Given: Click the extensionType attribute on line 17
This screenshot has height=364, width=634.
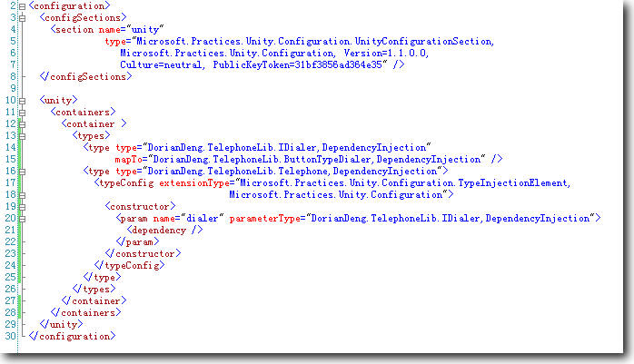Looking at the screenshot, I should tap(194, 183).
